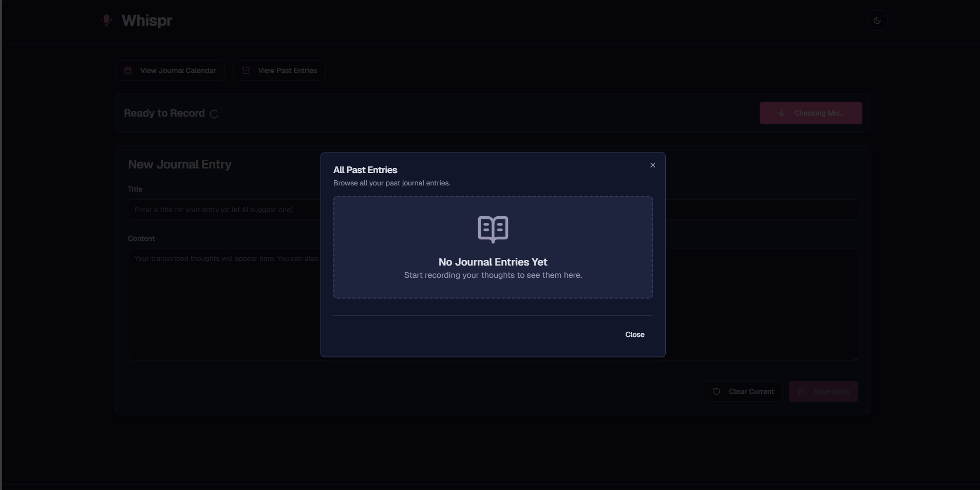Screen dimensions: 980x490
Task: Click the No Journal Entries Yet message
Action: [x=493, y=262]
